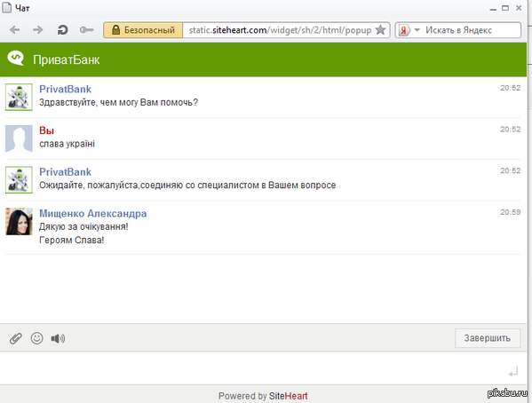Screen dimensions: 532x403
Task: Expand the search engine dropdown arrow
Action: [x=417, y=30]
